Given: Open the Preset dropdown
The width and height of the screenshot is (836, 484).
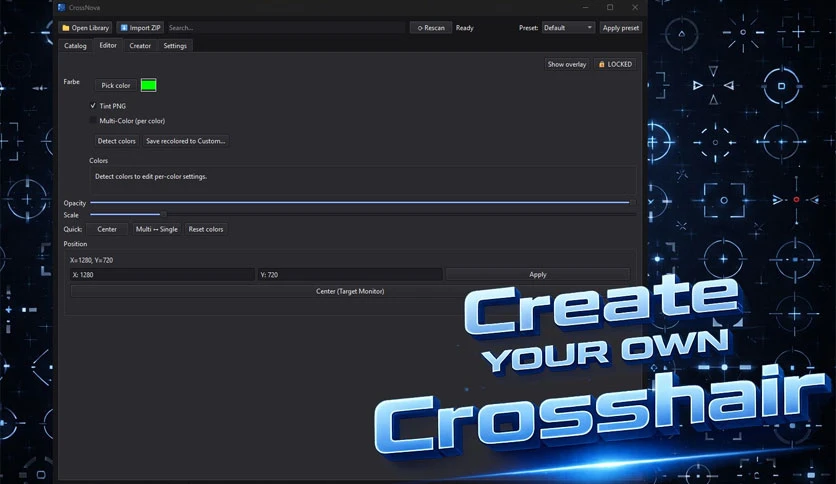Looking at the screenshot, I should coord(568,28).
